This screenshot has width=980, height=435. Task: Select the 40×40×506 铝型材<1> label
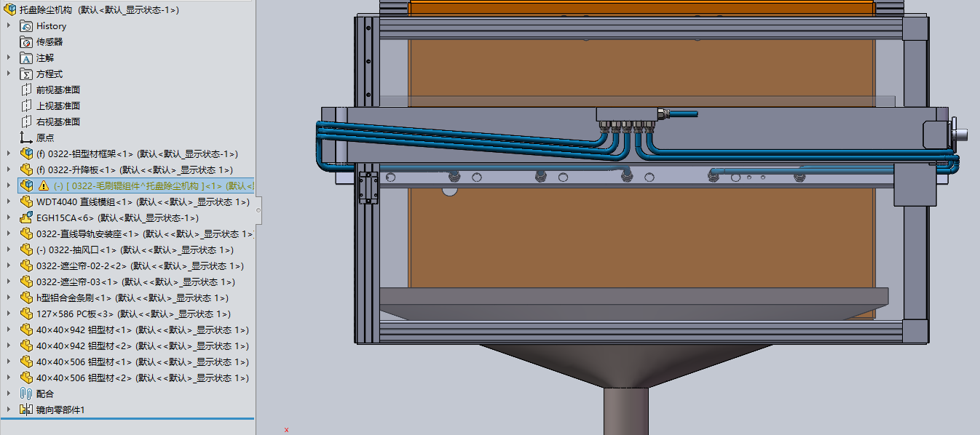(x=143, y=362)
